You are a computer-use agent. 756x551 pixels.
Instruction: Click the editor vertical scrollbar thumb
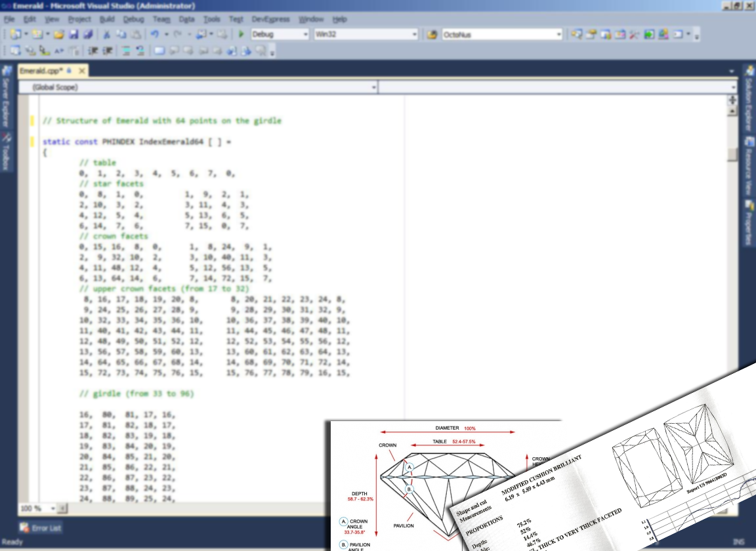click(x=732, y=154)
